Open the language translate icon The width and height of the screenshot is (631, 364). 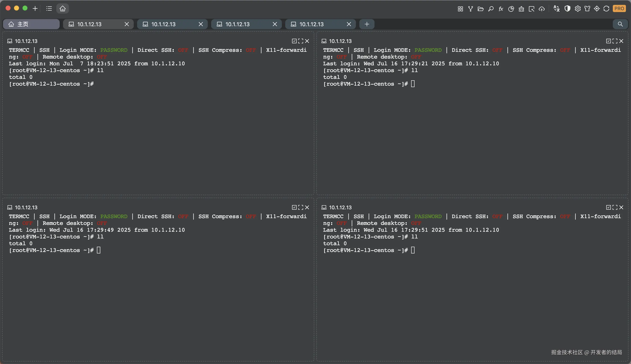point(556,9)
